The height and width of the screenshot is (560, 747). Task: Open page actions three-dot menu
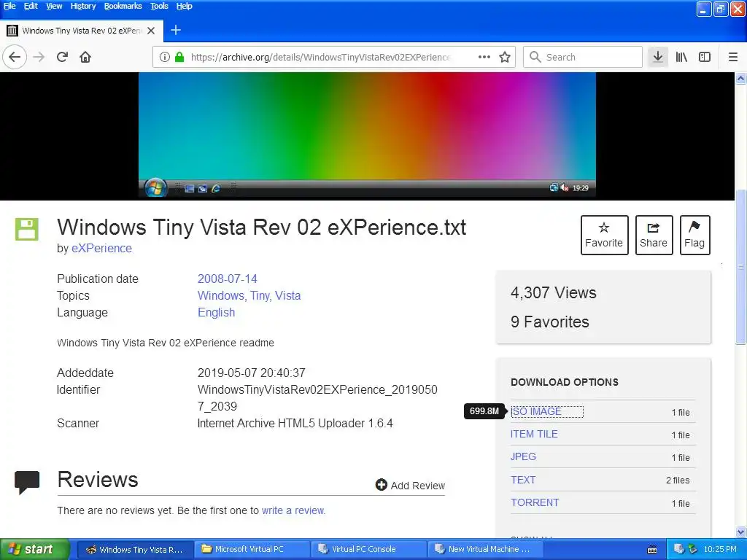click(x=484, y=57)
